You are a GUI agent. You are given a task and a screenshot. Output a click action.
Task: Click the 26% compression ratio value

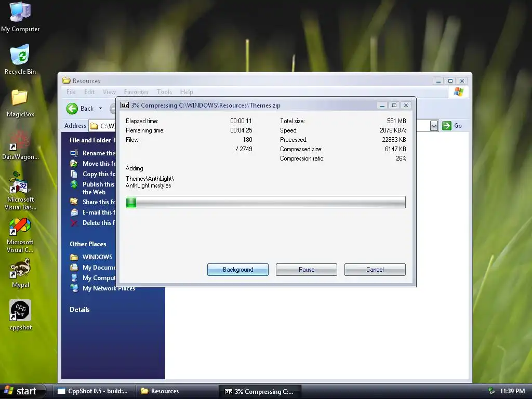coord(401,158)
